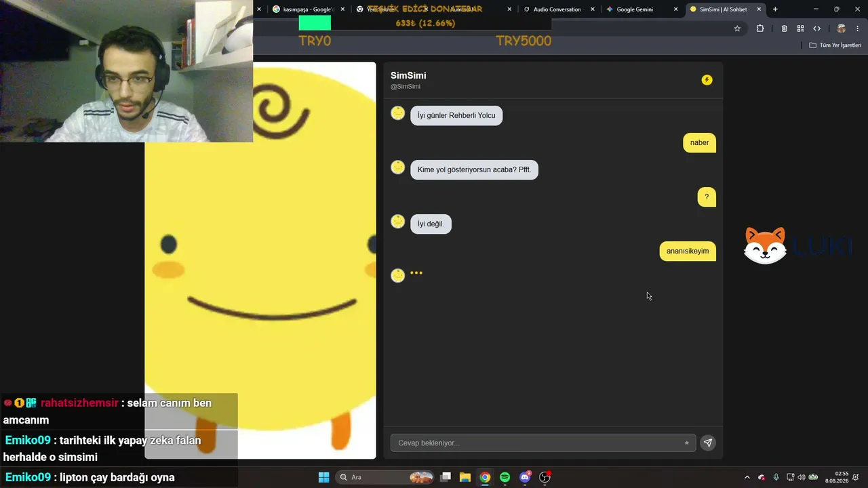Click the network icon in system tray
Image resolution: width=868 pixels, height=488 pixels.
790,477
